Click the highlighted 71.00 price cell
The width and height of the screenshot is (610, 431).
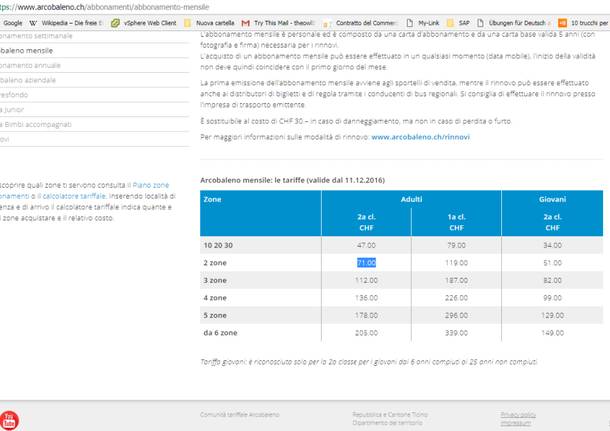(366, 263)
